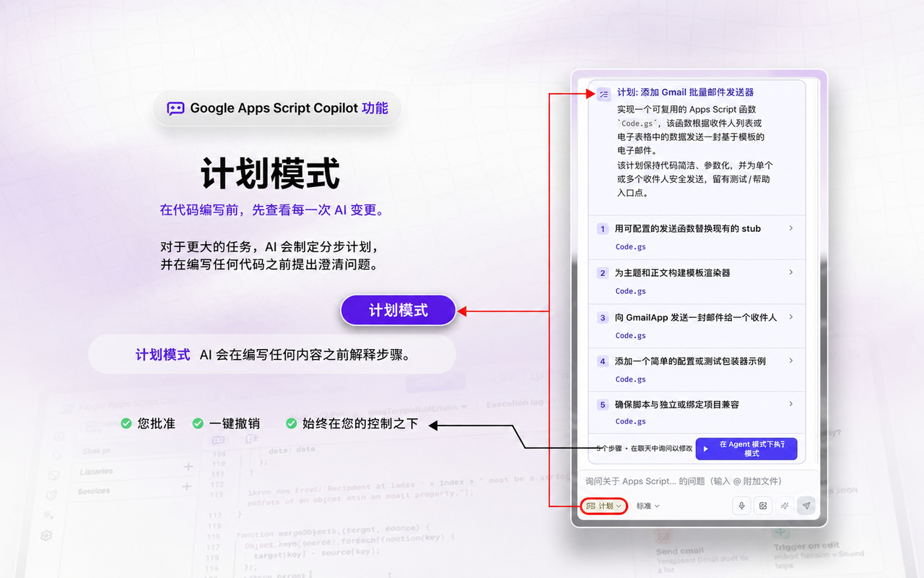
Task: Click the sparkle enhance prompt icon
Action: pyautogui.click(x=785, y=506)
